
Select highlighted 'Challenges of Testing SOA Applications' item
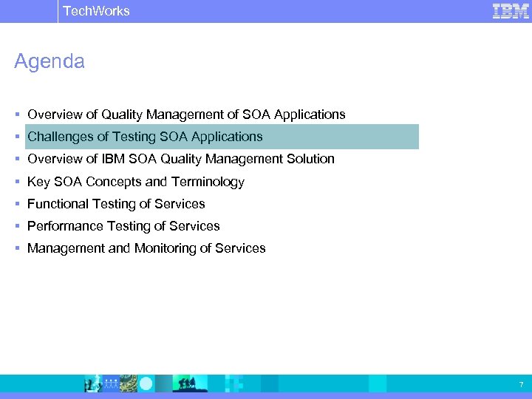[x=222, y=137]
